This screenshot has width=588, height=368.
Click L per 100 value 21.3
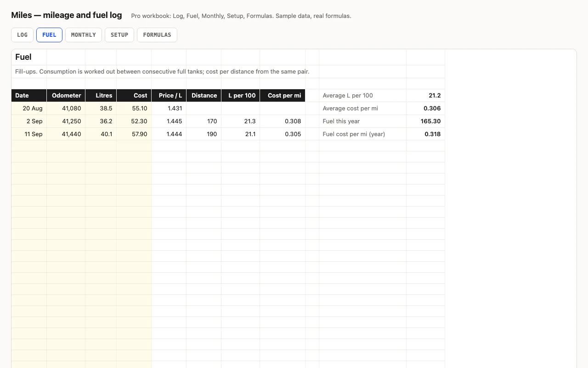(x=241, y=121)
